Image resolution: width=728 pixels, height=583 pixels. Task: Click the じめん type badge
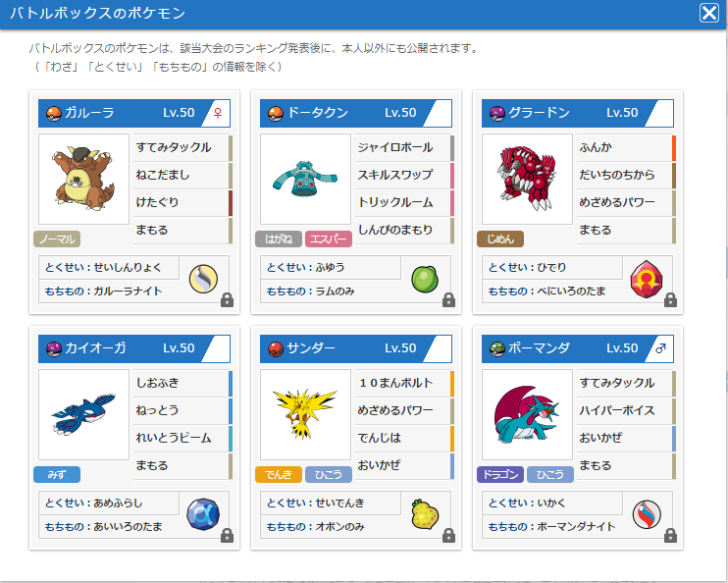(500, 239)
